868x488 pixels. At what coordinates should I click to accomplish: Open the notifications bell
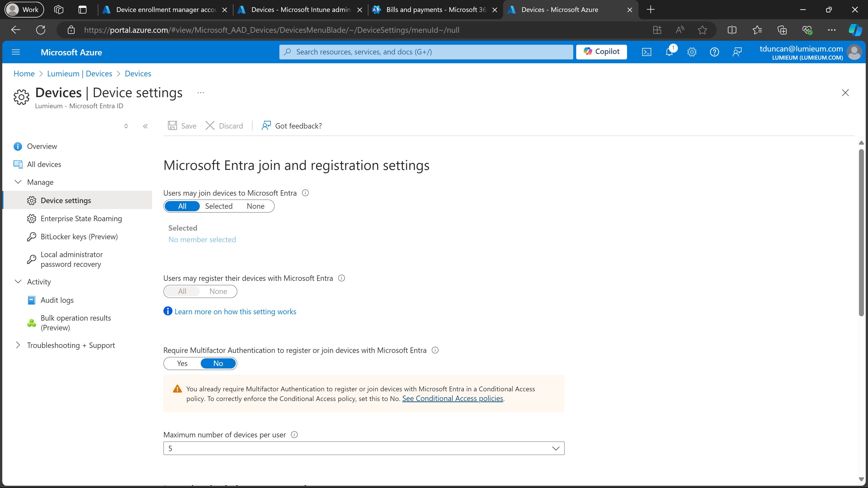pos(669,52)
